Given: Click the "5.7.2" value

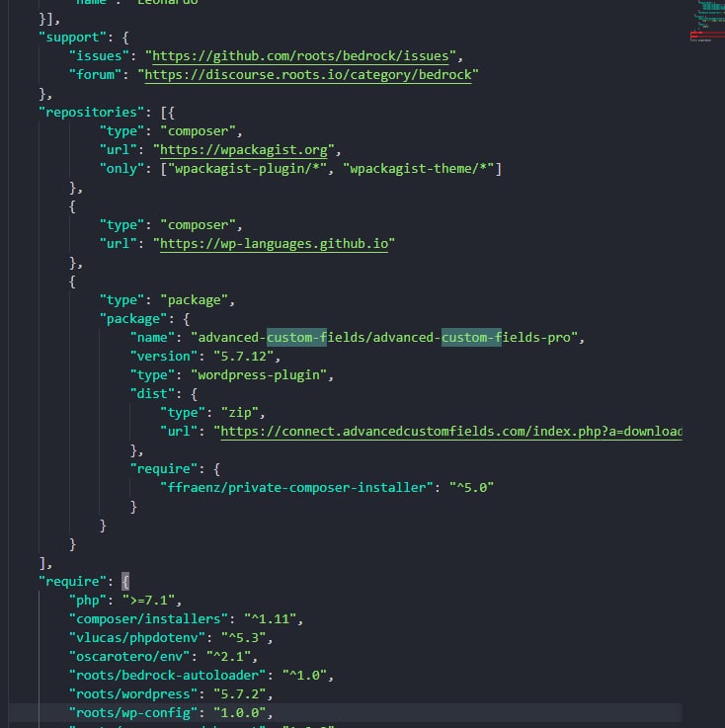Looking at the screenshot, I should tap(239, 694).
